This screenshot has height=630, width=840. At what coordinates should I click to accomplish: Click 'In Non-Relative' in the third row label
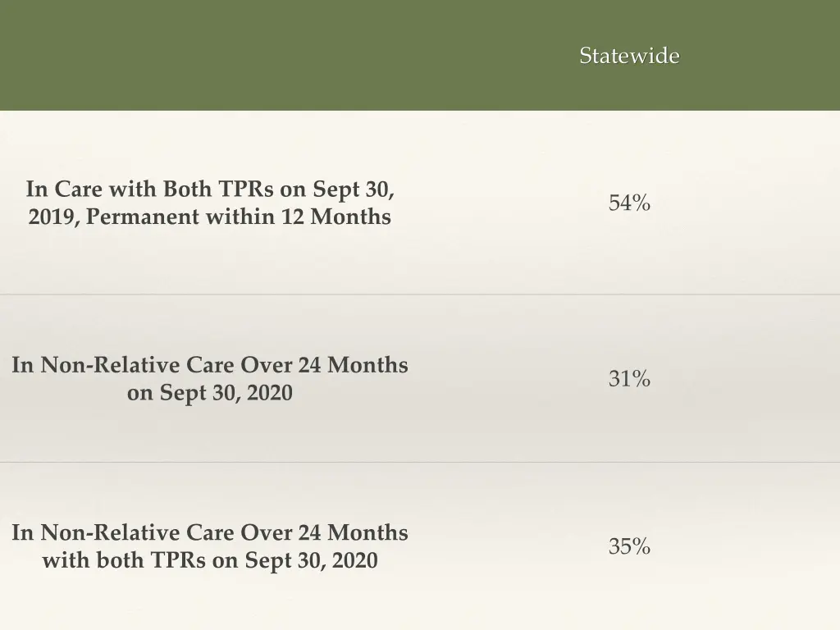(96, 532)
